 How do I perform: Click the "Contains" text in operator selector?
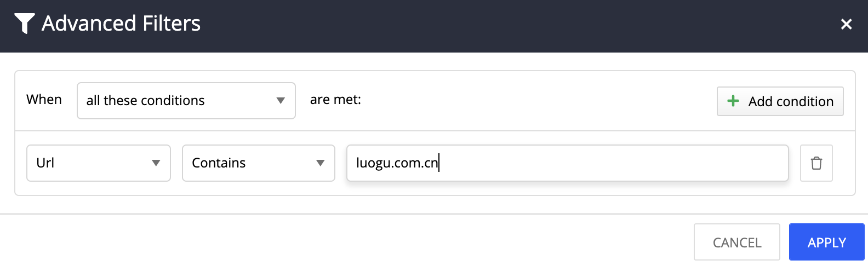(219, 163)
